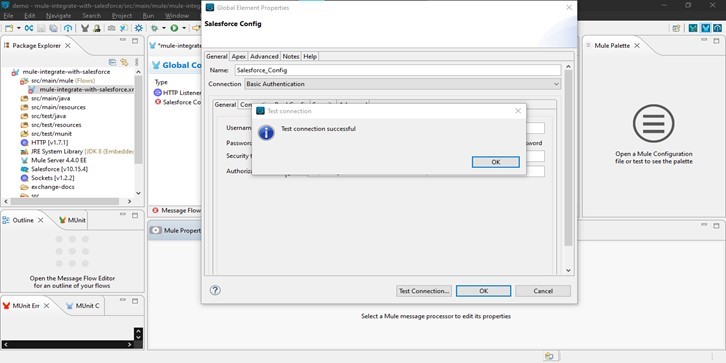This screenshot has width=726, height=363.
Task: Click Test Connection... button
Action: click(x=424, y=291)
